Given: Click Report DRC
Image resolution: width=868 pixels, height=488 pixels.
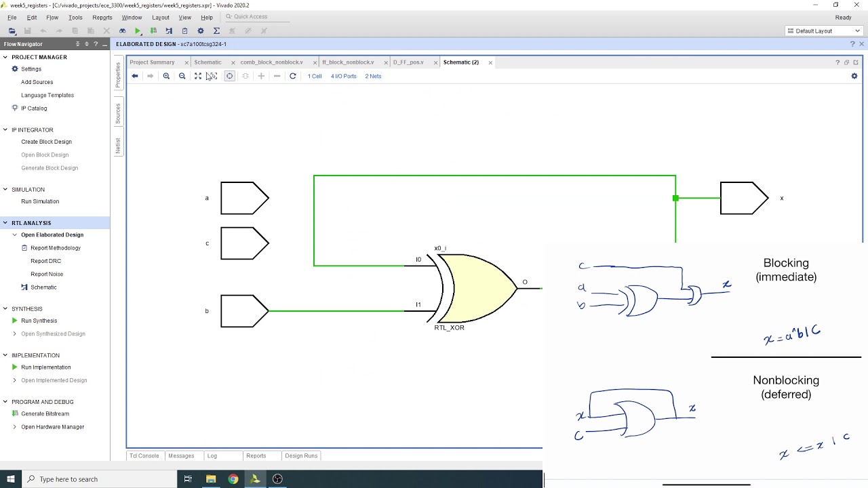Looking at the screenshot, I should 45,261.
